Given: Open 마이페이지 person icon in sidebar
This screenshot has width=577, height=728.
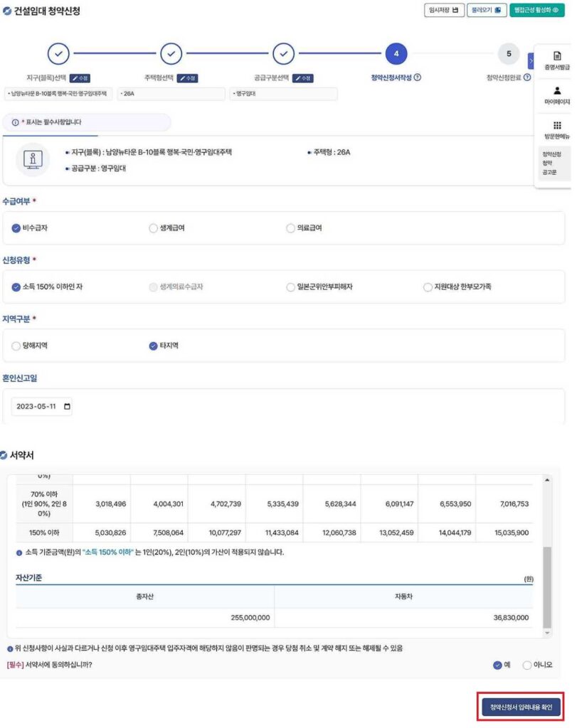Looking at the screenshot, I should coord(557,91).
